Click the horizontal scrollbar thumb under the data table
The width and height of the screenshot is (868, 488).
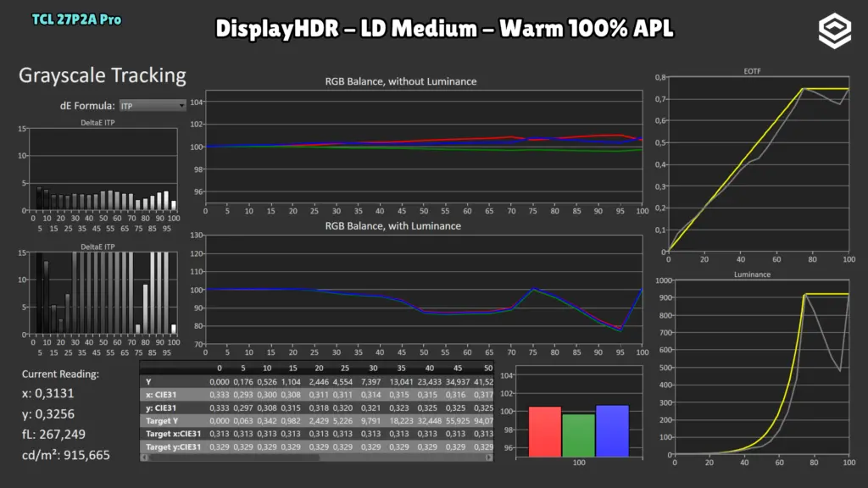[x=234, y=457]
